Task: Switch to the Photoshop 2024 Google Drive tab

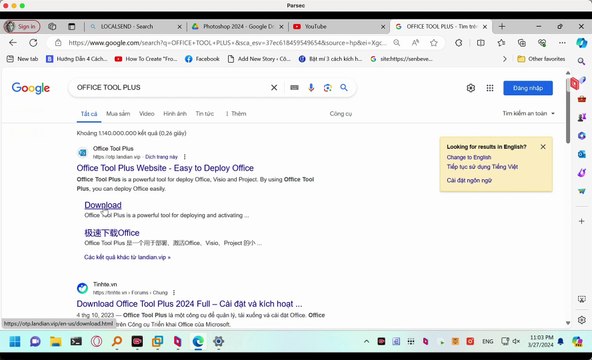Action: pos(237,26)
